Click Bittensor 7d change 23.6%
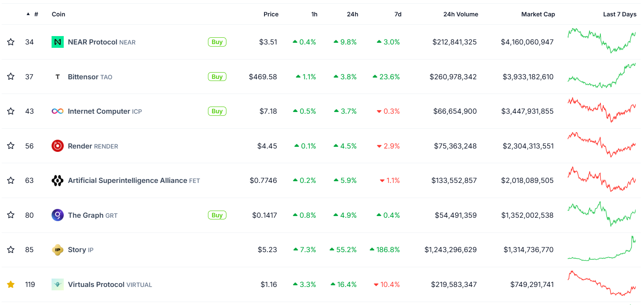This screenshot has height=305, width=644. pos(386,77)
